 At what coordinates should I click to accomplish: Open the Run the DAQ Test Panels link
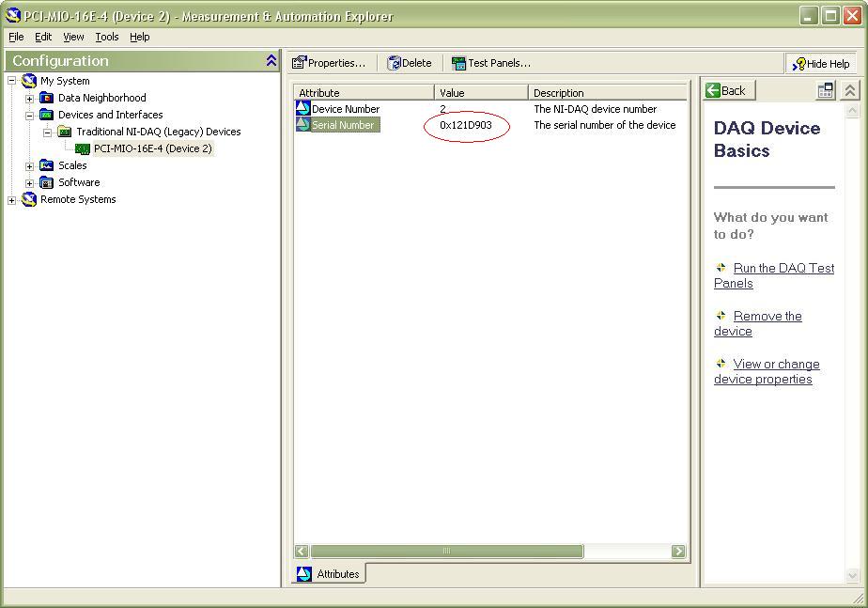coord(774,275)
